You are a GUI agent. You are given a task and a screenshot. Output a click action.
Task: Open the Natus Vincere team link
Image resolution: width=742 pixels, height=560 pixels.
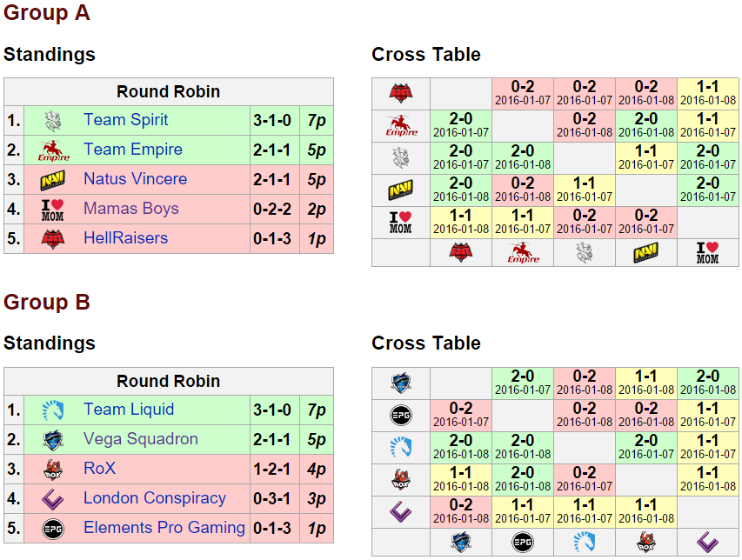coord(135,179)
